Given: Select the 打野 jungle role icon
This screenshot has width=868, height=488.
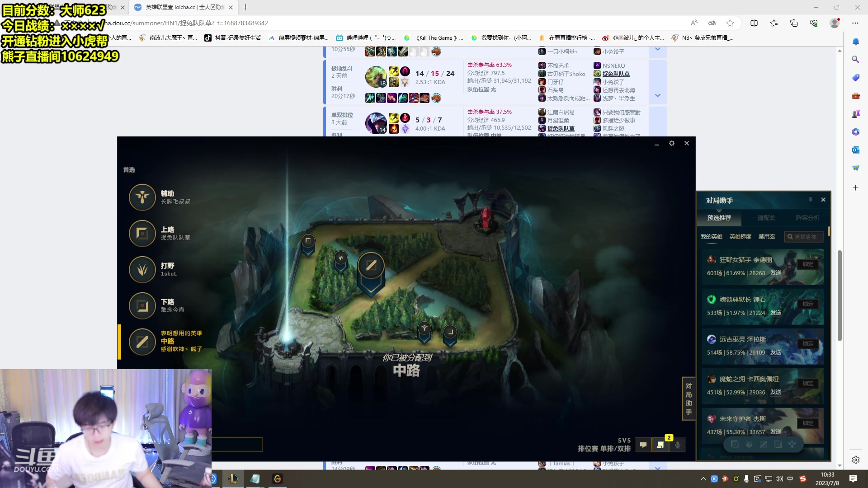Looking at the screenshot, I should click(x=142, y=269).
